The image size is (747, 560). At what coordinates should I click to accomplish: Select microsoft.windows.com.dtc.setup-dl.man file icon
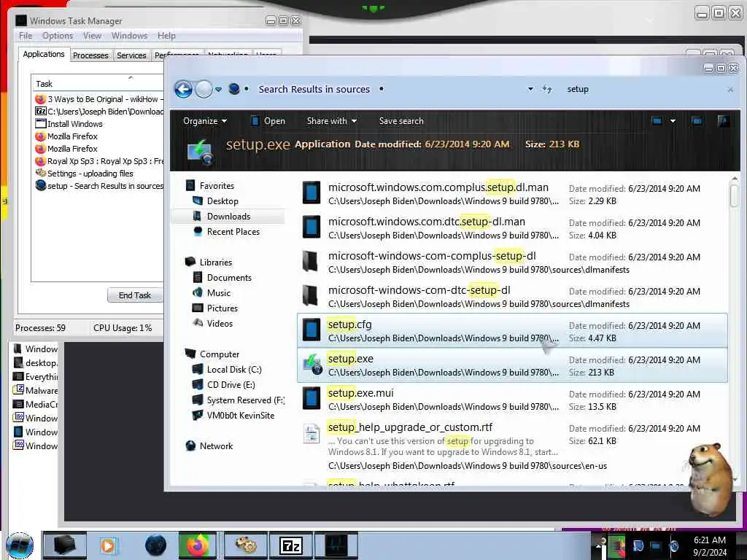[x=311, y=227]
